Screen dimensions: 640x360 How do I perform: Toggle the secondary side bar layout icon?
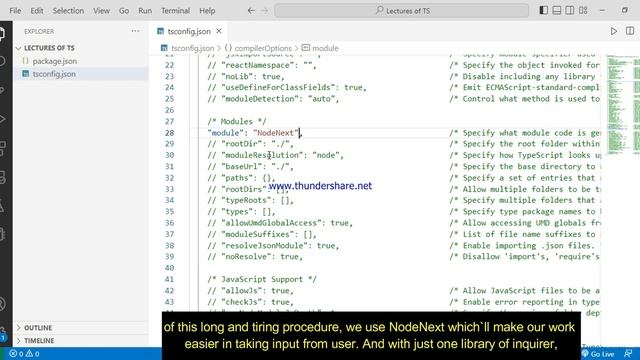tap(569, 10)
